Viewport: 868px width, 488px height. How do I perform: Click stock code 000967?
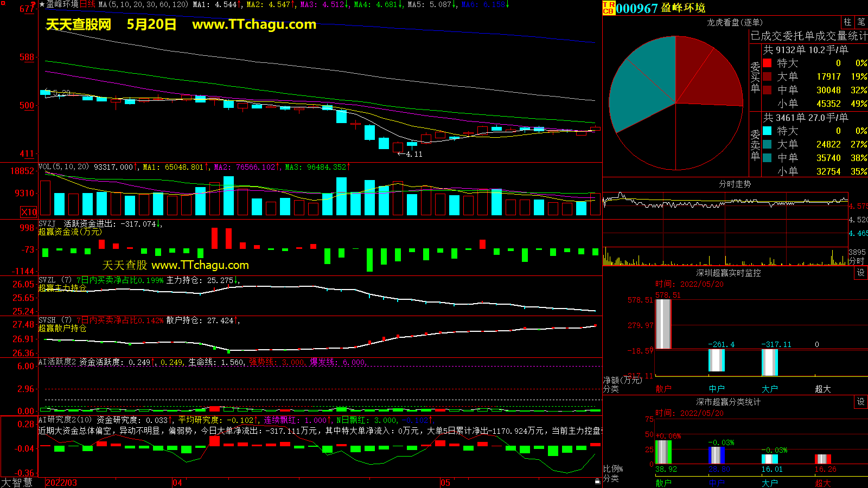point(637,8)
